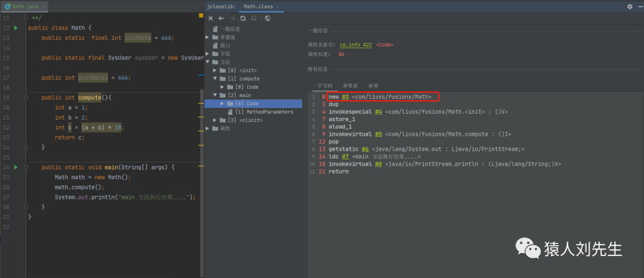The width and height of the screenshot is (644, 278).
Task: Expand the [3] <clinit> method node
Action: (215, 120)
